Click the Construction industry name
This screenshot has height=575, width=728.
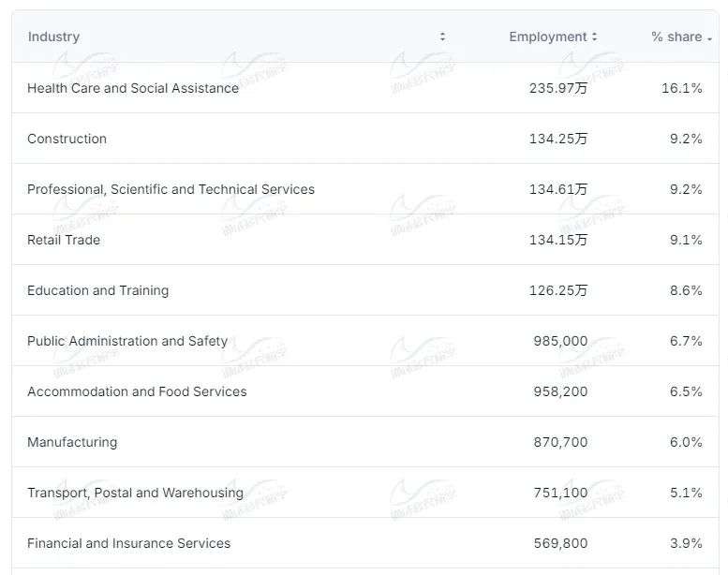point(67,139)
